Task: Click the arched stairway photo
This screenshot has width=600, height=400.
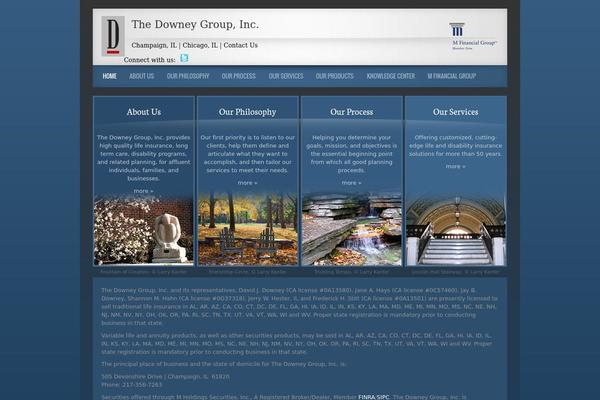Action: point(456,231)
